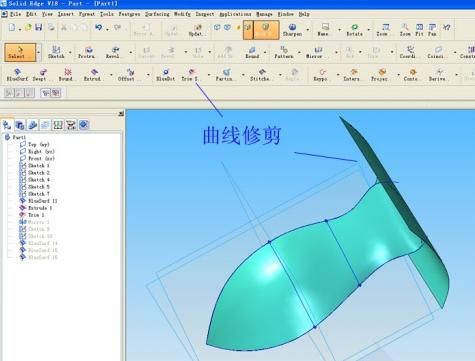
Task: Click the Pattern feature tool
Action: (x=284, y=52)
